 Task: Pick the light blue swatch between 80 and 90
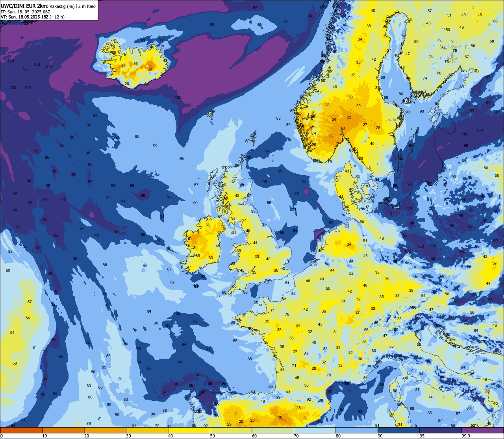coord(357,430)
